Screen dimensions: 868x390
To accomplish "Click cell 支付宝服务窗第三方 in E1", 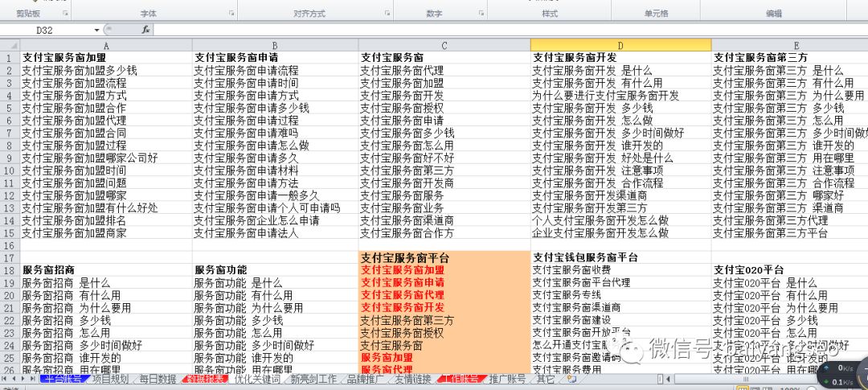I will pyautogui.click(x=790, y=58).
